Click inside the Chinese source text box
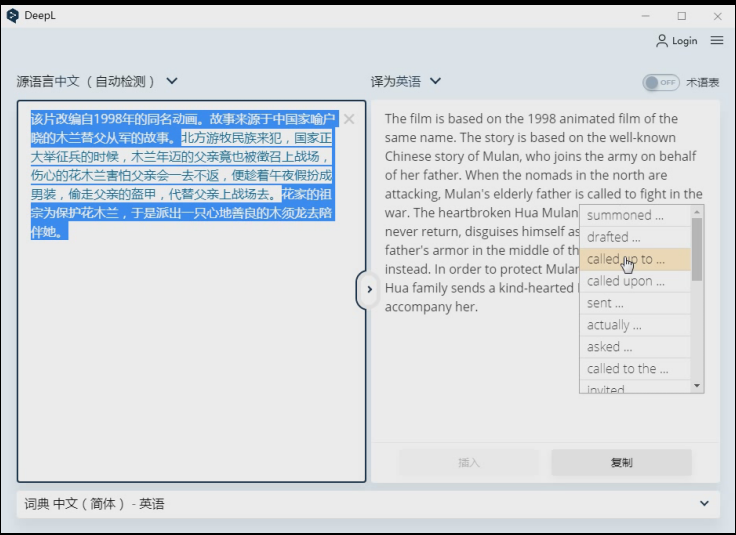Image resolution: width=736 pixels, height=535 pixels. click(x=192, y=291)
